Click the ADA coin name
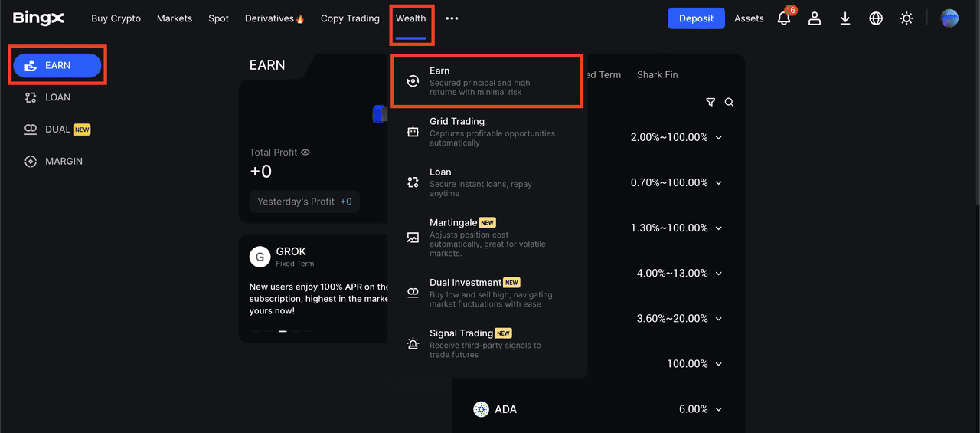This screenshot has width=980, height=433. [506, 409]
